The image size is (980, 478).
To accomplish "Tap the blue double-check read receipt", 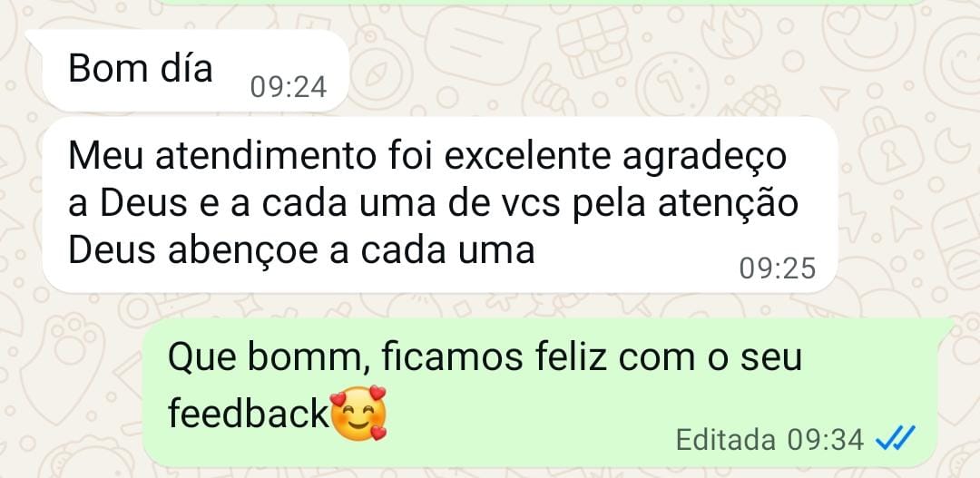I will [895, 438].
